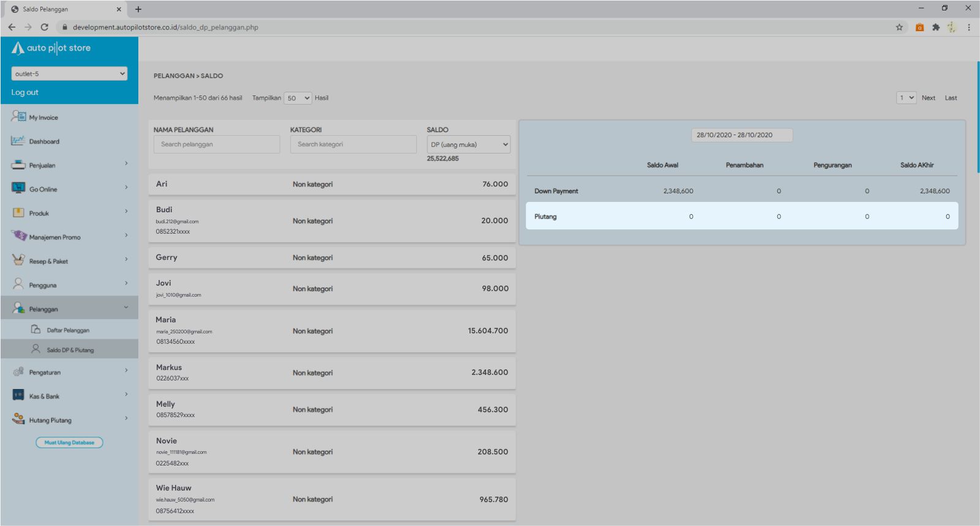Click the Hutang Piutang coins icon

pos(18,420)
